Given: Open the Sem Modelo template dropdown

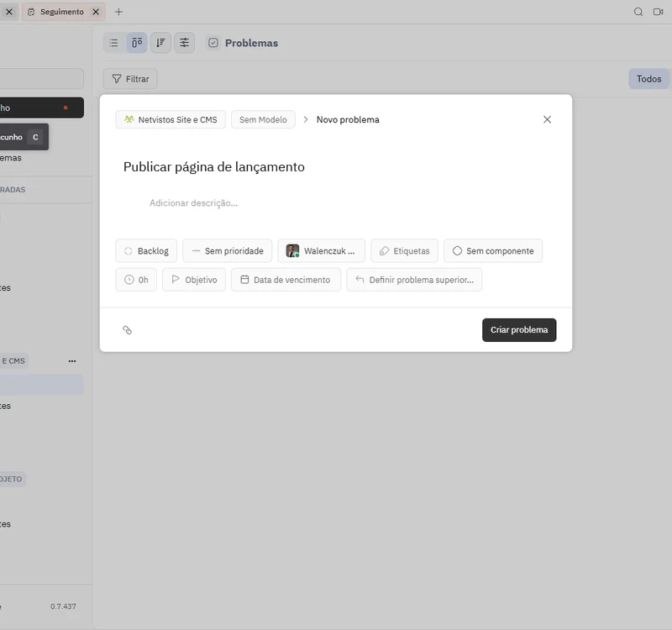Looking at the screenshot, I should (263, 119).
